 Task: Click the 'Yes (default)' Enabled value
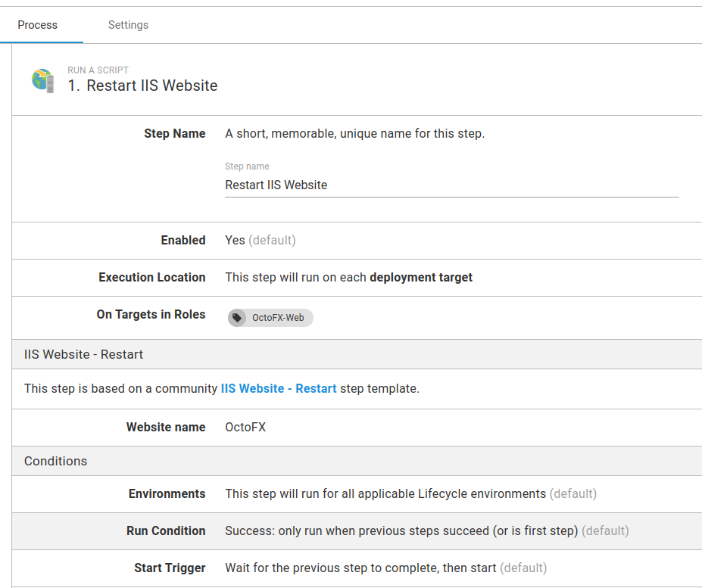(x=260, y=241)
